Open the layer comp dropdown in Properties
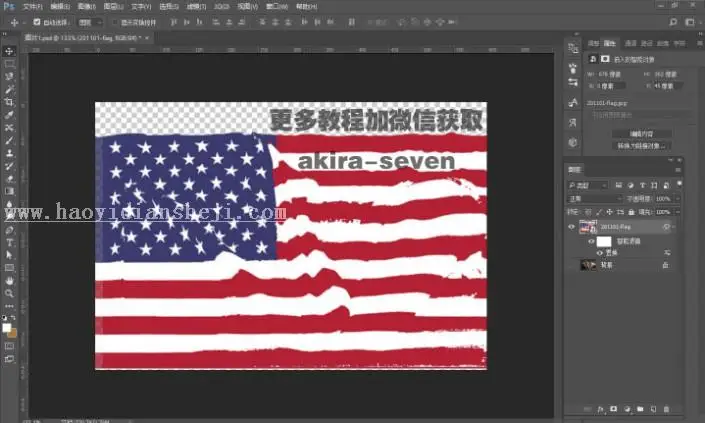This screenshot has width=705, height=423. [x=640, y=116]
